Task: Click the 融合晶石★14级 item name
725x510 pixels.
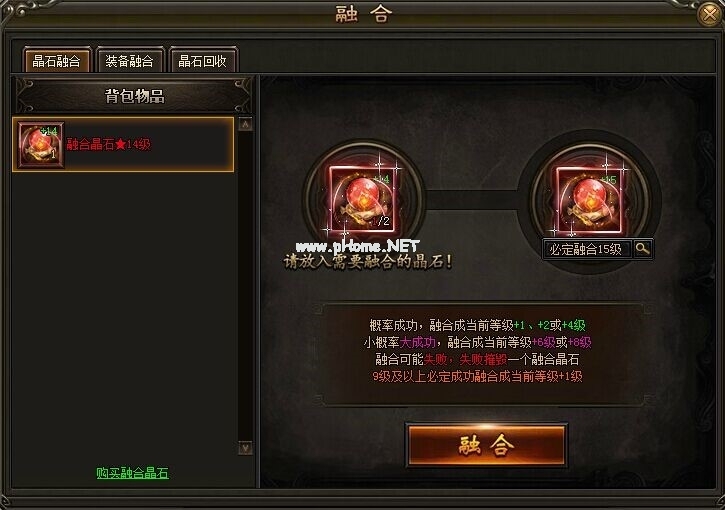Action: [109, 144]
